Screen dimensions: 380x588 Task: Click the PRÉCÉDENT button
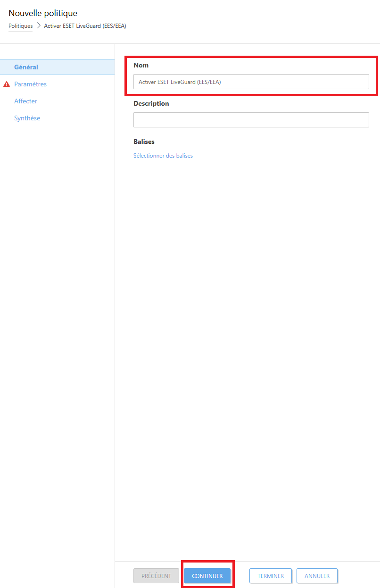click(157, 576)
